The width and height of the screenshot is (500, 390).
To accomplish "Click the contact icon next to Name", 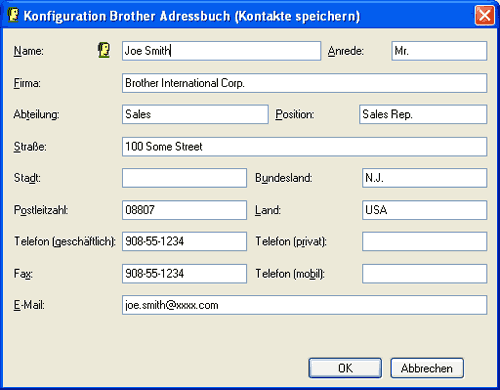I will [104, 51].
